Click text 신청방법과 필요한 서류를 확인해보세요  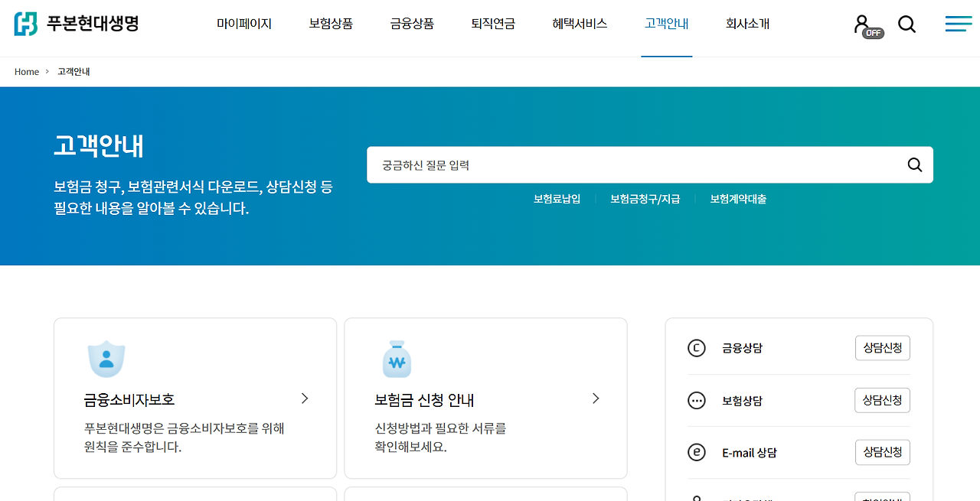(440, 438)
